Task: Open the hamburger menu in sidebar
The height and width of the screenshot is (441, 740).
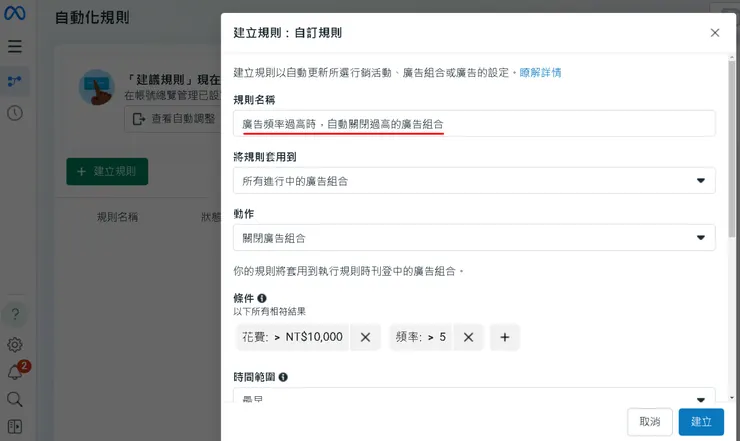Action: tap(15, 46)
